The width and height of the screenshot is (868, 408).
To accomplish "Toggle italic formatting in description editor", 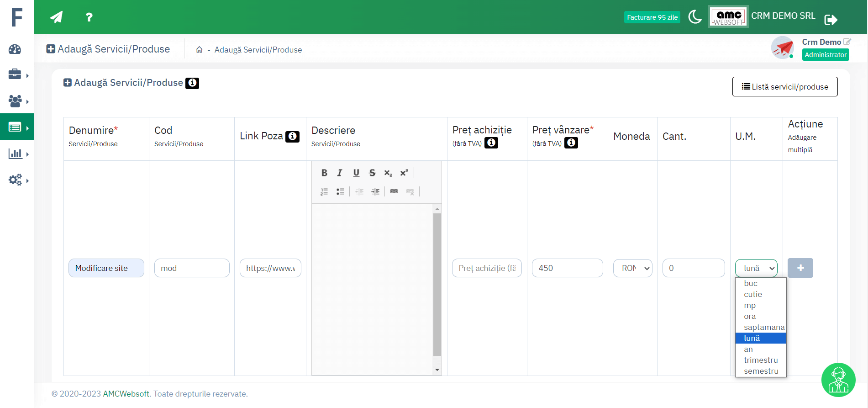I will pos(340,173).
